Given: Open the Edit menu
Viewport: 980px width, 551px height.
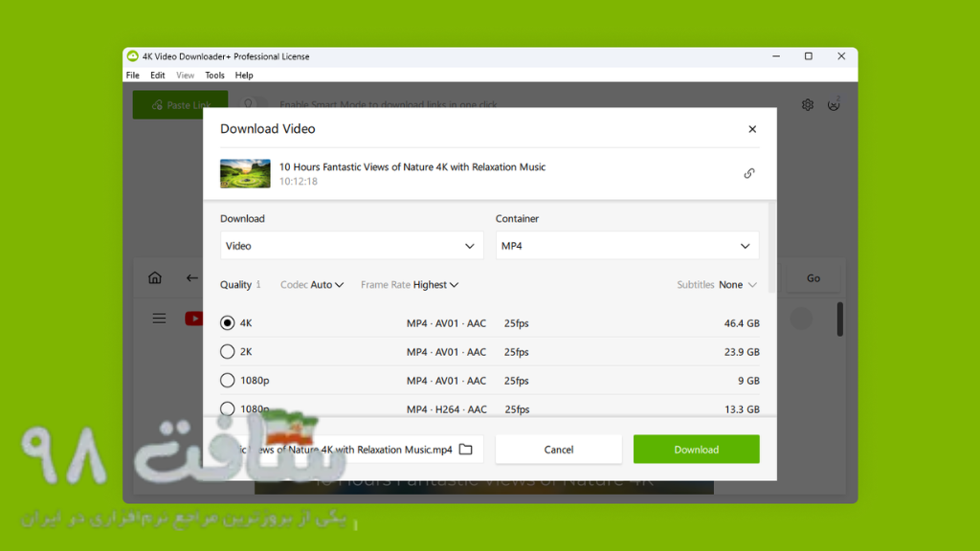Looking at the screenshot, I should click(158, 75).
